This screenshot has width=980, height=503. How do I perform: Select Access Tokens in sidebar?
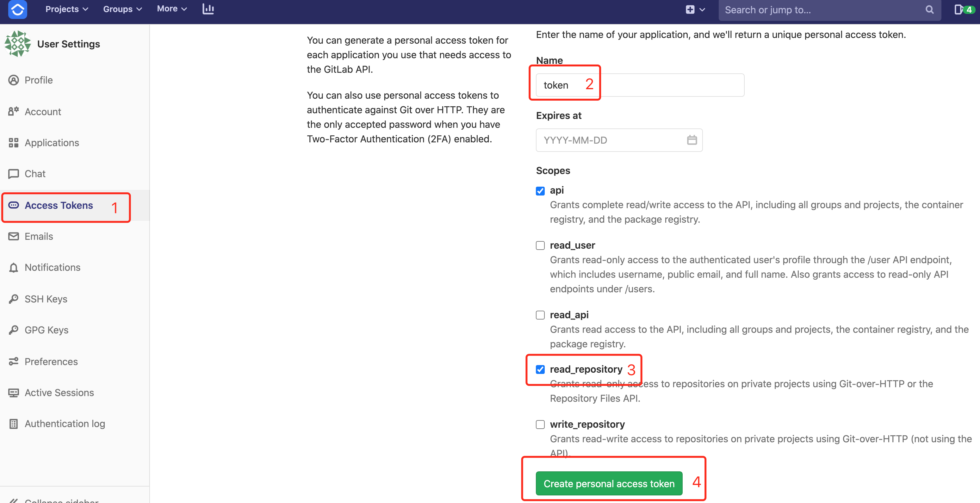[x=59, y=205]
